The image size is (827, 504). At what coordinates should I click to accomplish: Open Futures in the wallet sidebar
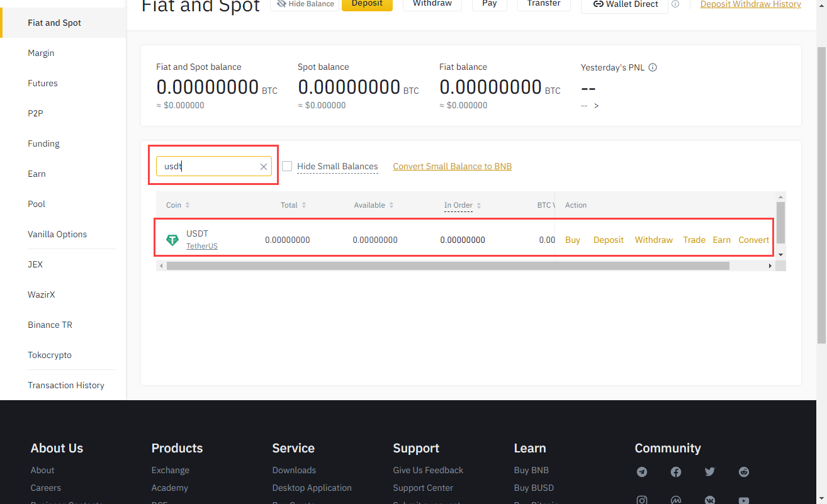point(43,83)
